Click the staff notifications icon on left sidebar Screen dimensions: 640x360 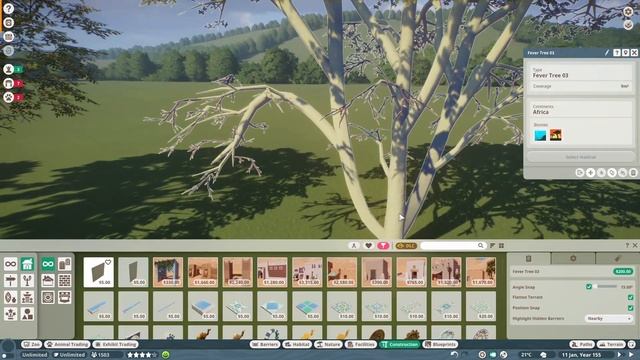click(9, 69)
